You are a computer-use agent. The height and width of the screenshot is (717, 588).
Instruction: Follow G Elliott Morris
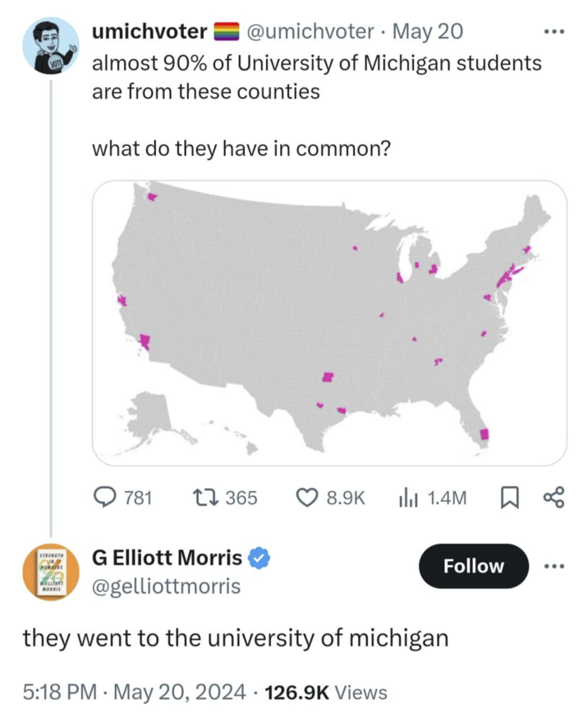tap(474, 566)
